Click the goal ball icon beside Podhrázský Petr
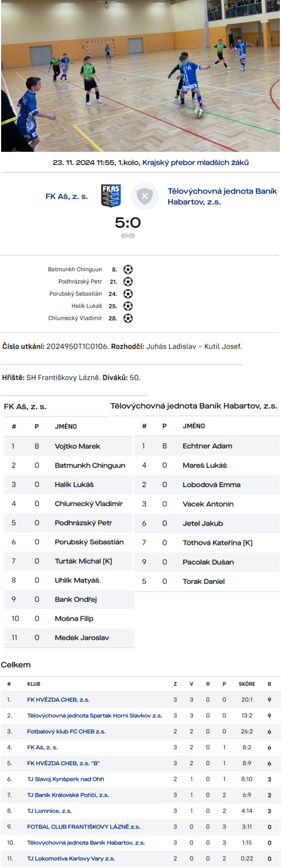The width and height of the screenshot is (281, 868). point(128,281)
